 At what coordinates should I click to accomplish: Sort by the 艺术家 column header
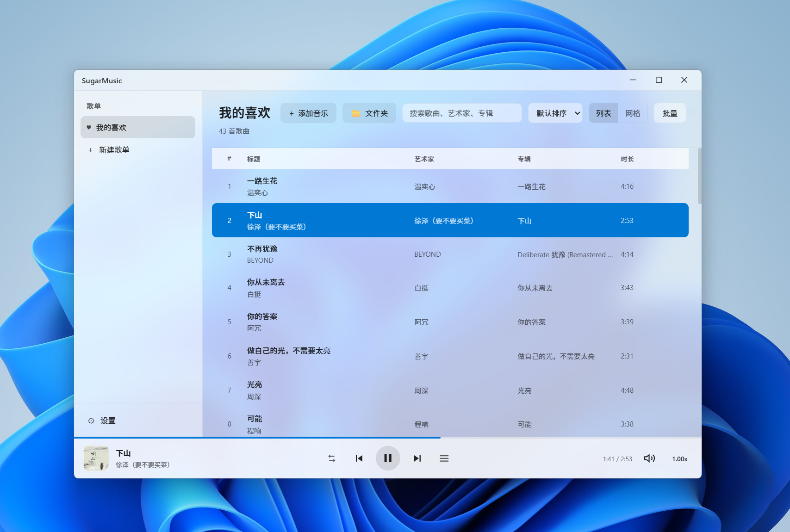point(424,159)
